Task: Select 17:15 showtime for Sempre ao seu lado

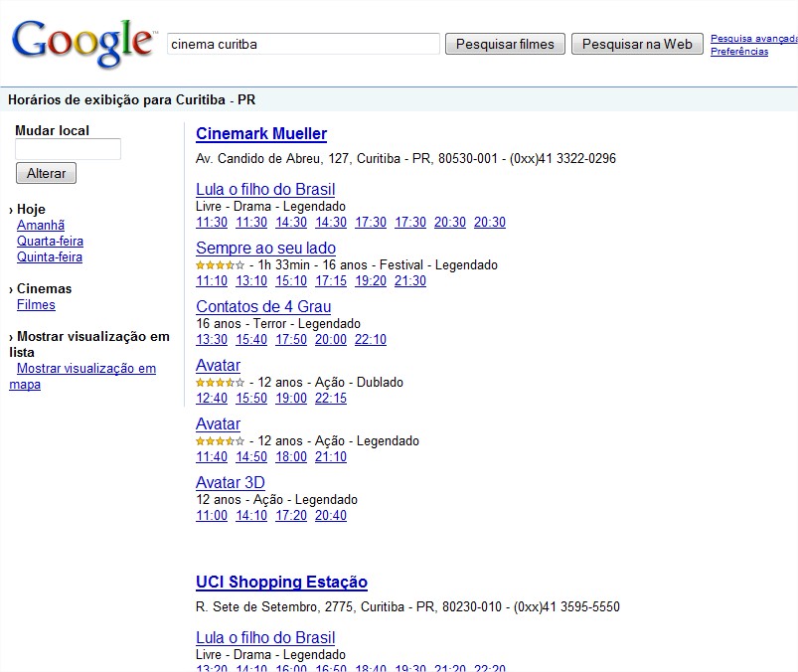Action: click(x=331, y=280)
